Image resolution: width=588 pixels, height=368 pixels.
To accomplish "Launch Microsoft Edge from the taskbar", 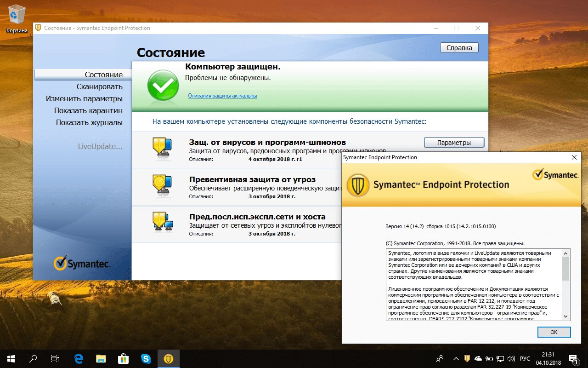I will pyautogui.click(x=79, y=358).
